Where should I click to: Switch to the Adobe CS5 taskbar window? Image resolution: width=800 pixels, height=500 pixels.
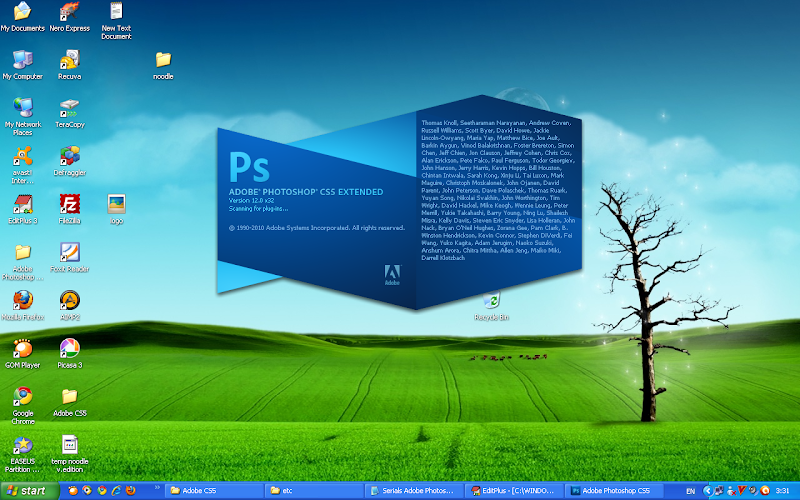pyautogui.click(x=214, y=490)
